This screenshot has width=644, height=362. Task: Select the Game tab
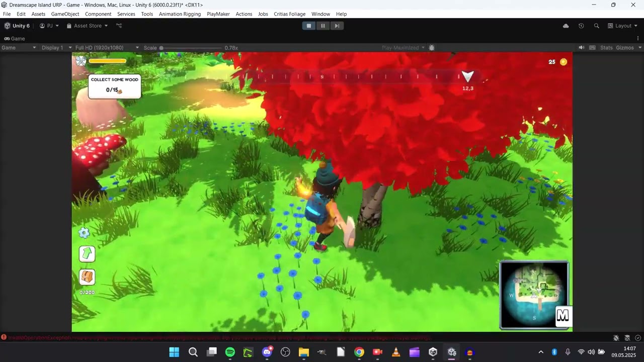point(14,38)
